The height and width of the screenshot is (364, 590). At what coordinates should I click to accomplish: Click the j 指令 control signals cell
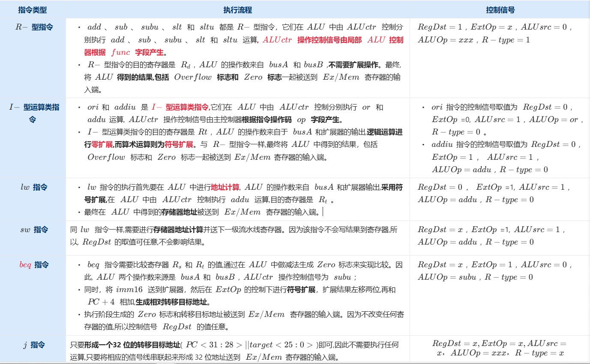(x=499, y=348)
